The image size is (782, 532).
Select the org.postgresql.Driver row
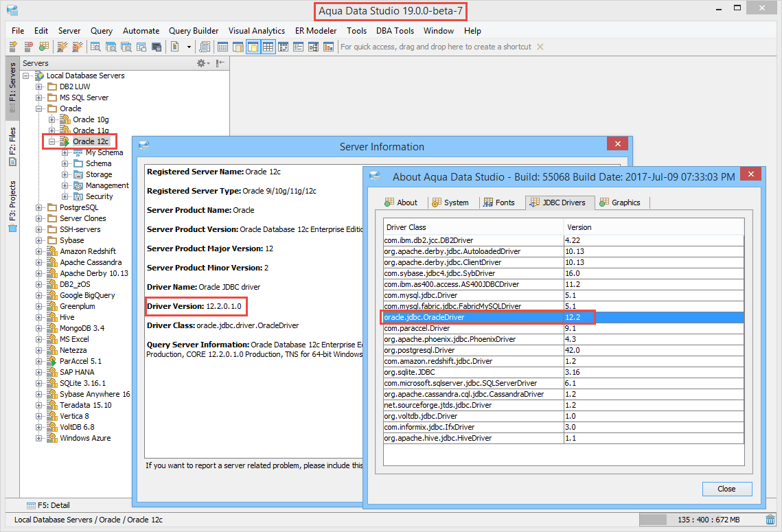[x=564, y=350]
